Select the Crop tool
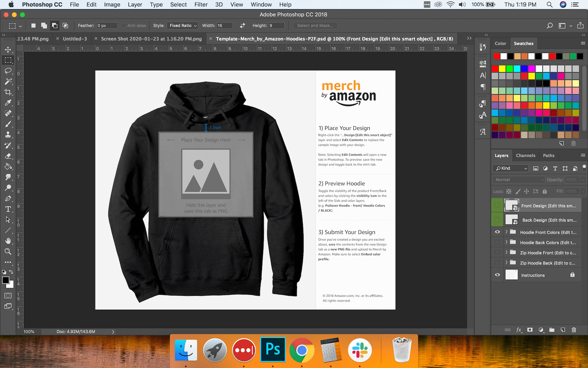 [x=8, y=92]
